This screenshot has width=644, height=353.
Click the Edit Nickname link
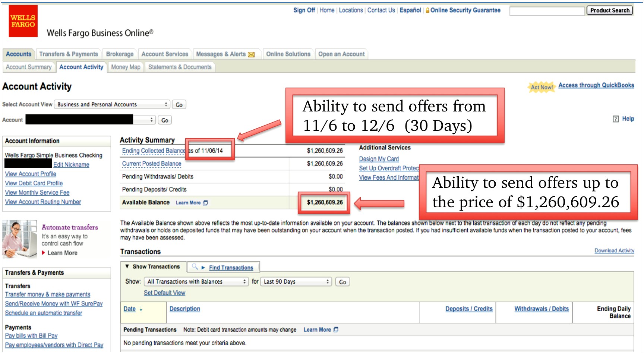pos(71,164)
